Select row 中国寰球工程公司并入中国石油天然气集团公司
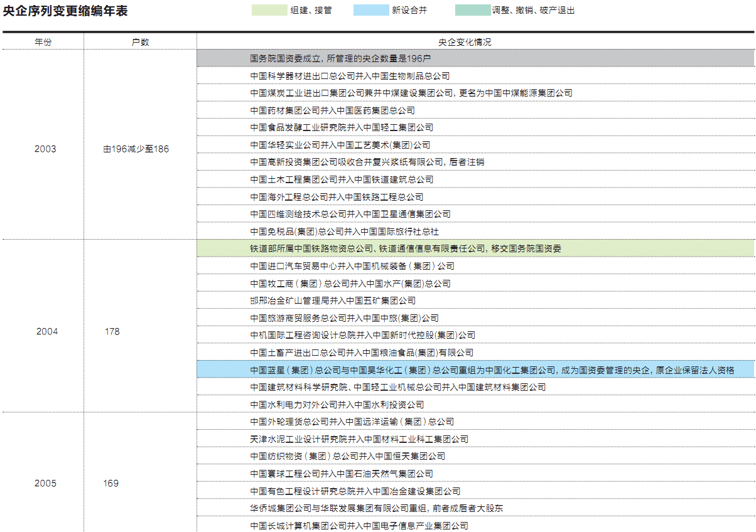 click(x=475, y=474)
